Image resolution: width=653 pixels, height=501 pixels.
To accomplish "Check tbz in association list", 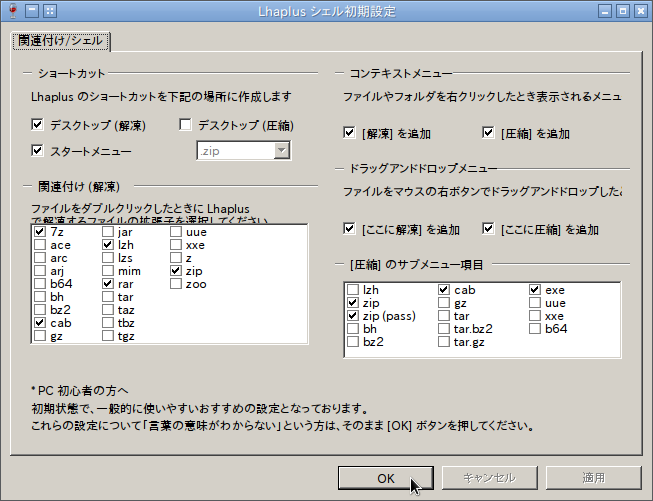I will click(x=108, y=322).
